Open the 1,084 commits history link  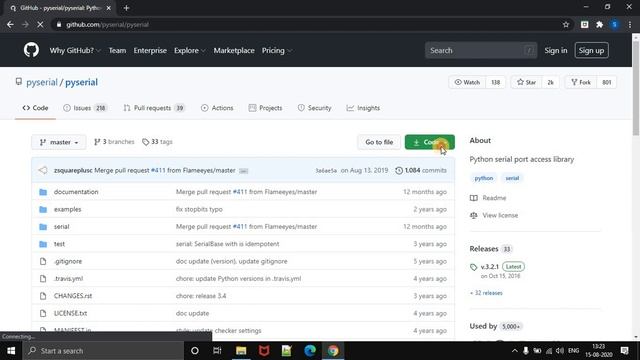(421, 170)
